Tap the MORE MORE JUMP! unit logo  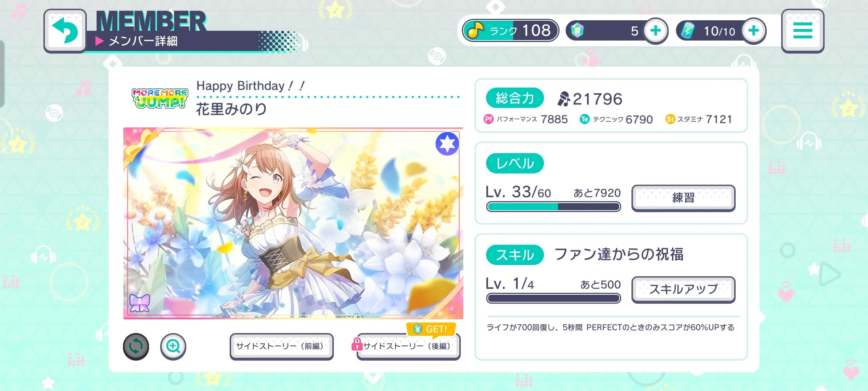coord(159,98)
